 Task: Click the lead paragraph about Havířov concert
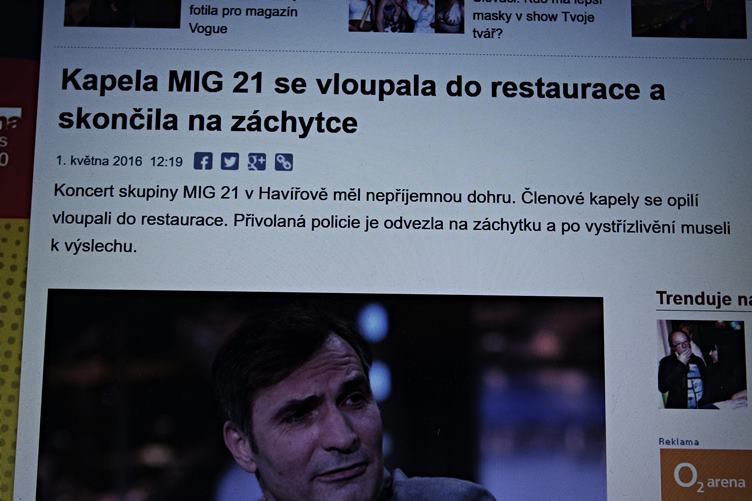click(x=389, y=218)
